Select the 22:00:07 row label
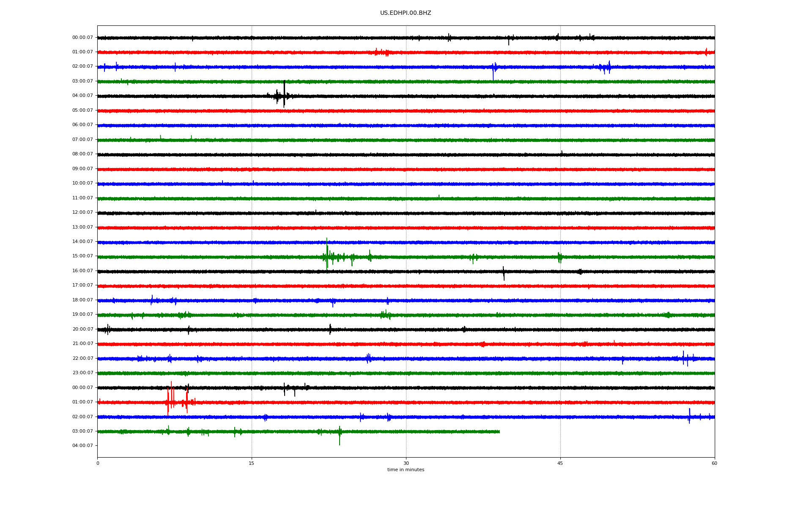Image resolution: width=812 pixels, height=508 pixels. tap(82, 359)
